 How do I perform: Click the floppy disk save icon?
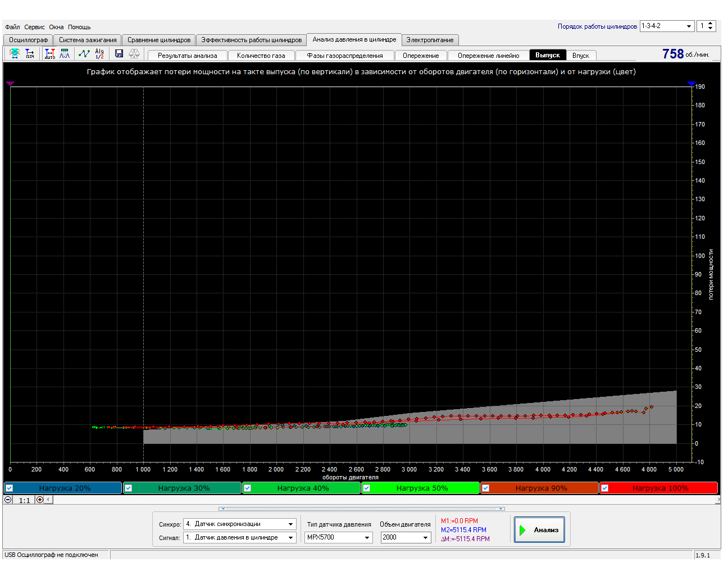[119, 53]
